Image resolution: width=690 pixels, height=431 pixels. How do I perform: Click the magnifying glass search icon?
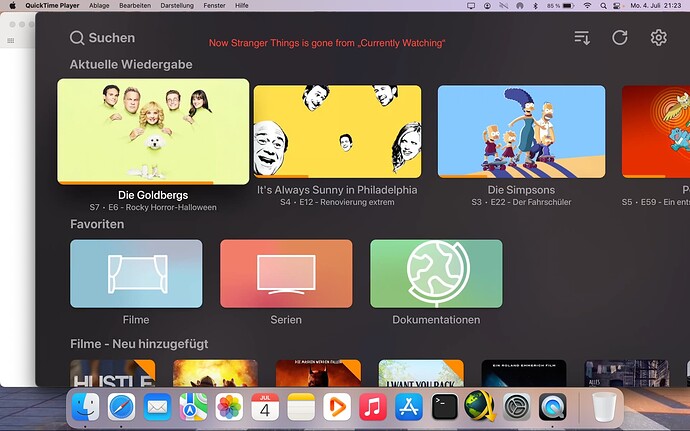click(x=77, y=38)
